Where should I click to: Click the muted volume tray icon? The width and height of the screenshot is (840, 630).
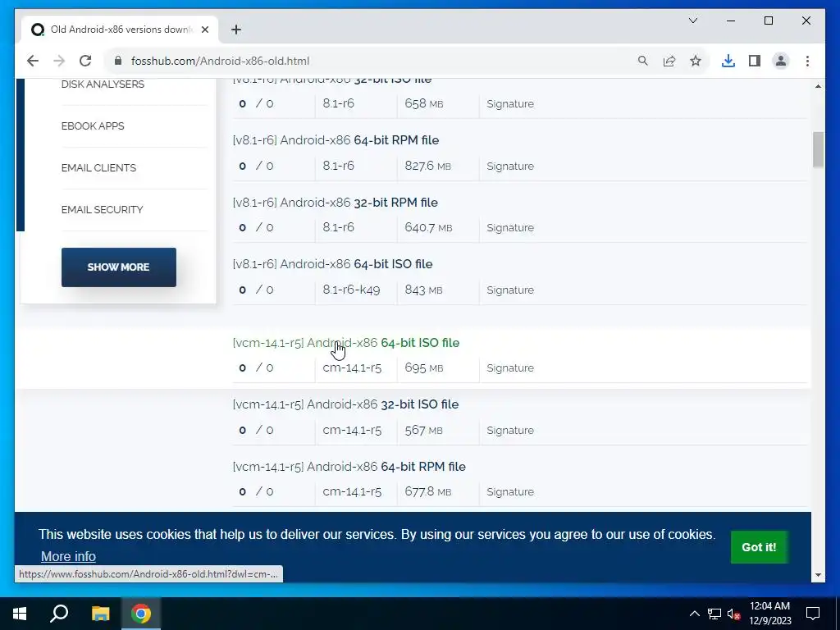click(x=733, y=614)
